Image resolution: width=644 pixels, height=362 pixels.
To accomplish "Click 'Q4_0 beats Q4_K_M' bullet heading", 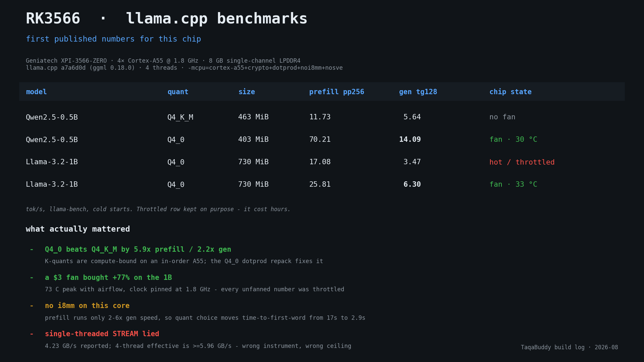I will coord(138,249).
